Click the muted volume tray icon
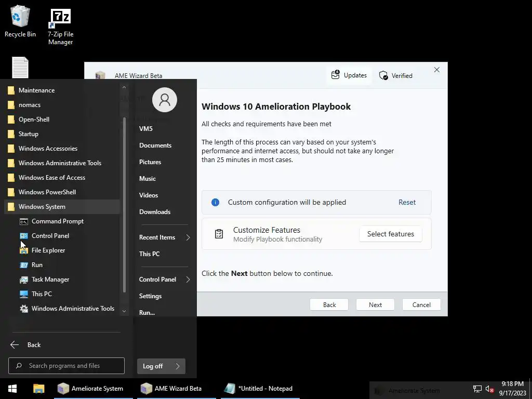Viewport: 532px width, 399px height. click(489, 389)
